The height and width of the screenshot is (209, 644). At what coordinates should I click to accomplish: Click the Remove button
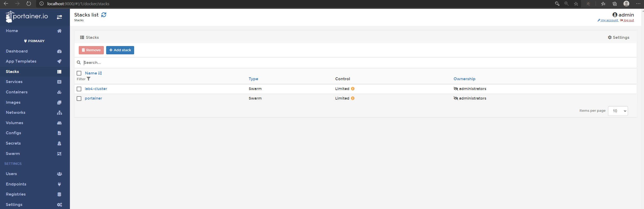91,50
